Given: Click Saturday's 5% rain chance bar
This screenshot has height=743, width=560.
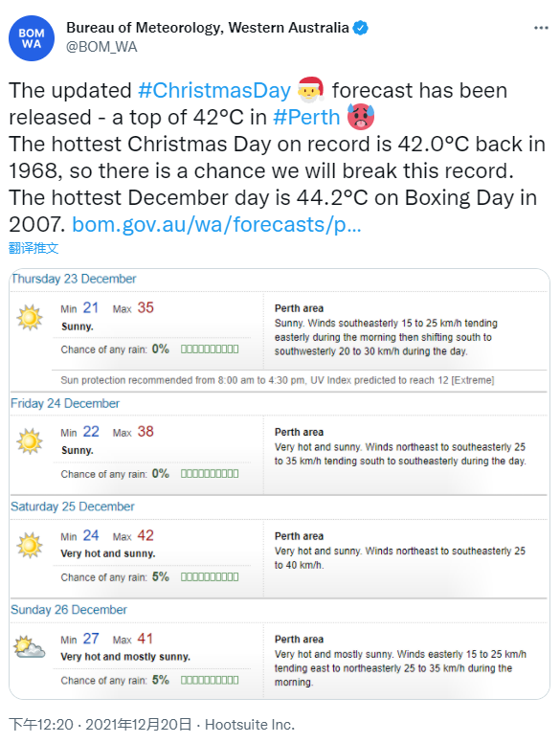Looking at the screenshot, I should 210,577.
